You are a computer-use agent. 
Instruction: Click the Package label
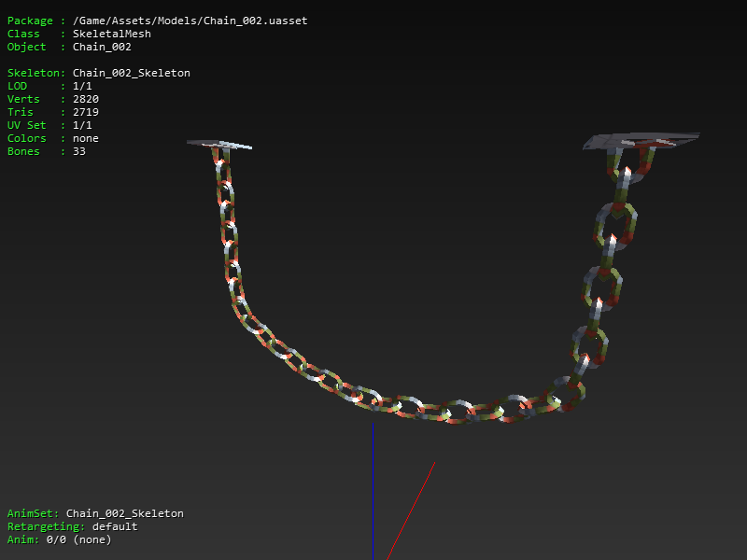(30, 21)
